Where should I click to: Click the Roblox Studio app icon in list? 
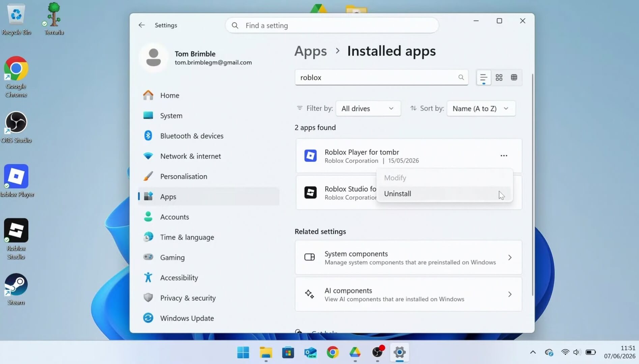tap(310, 192)
